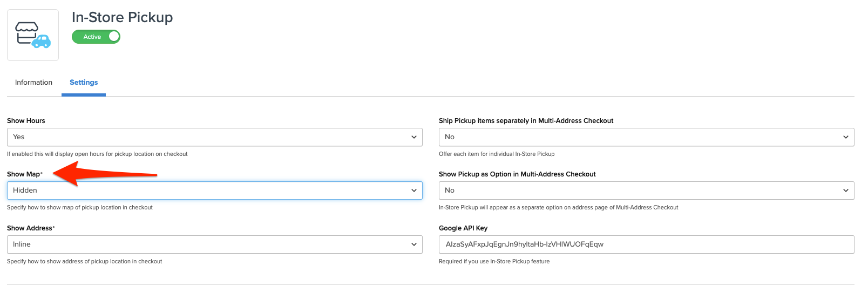868x286 pixels.
Task: Click the In-Store Pickup page heading
Action: [122, 17]
